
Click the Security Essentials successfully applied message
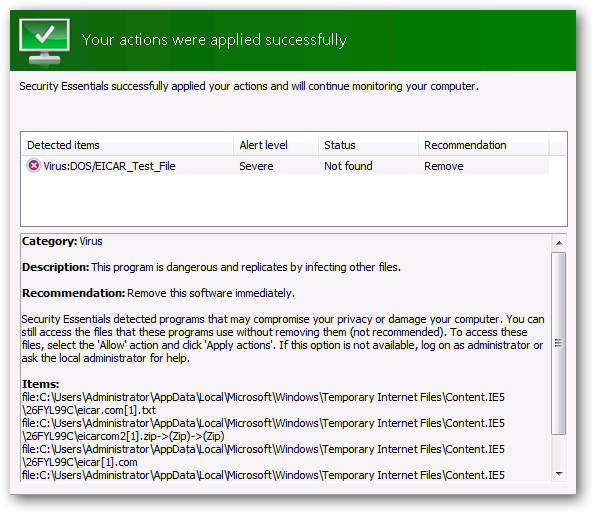click(249, 87)
